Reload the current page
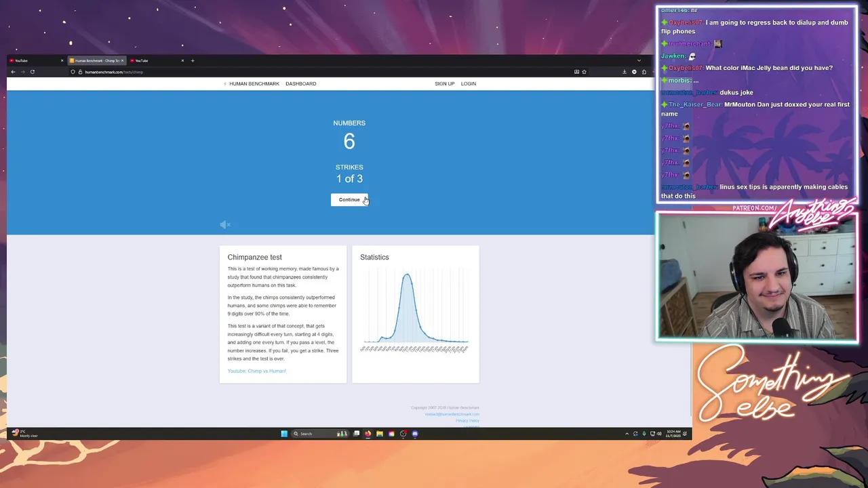Viewport: 868px width, 488px height. point(32,72)
